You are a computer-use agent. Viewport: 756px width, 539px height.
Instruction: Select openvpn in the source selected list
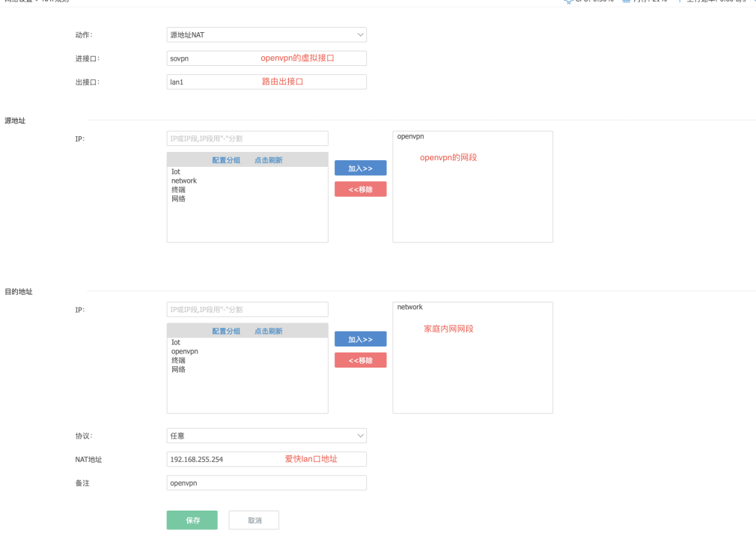tap(411, 137)
